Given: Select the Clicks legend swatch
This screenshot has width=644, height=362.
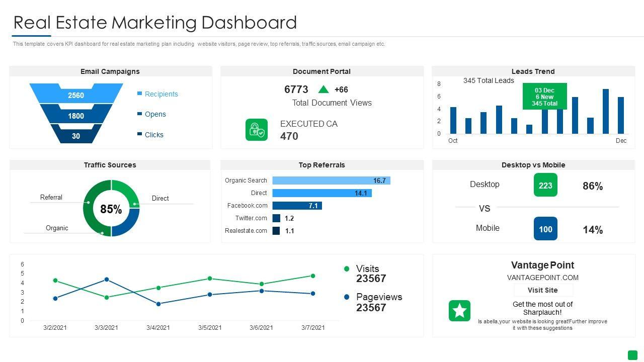Looking at the screenshot, I should pyautogui.click(x=139, y=134).
